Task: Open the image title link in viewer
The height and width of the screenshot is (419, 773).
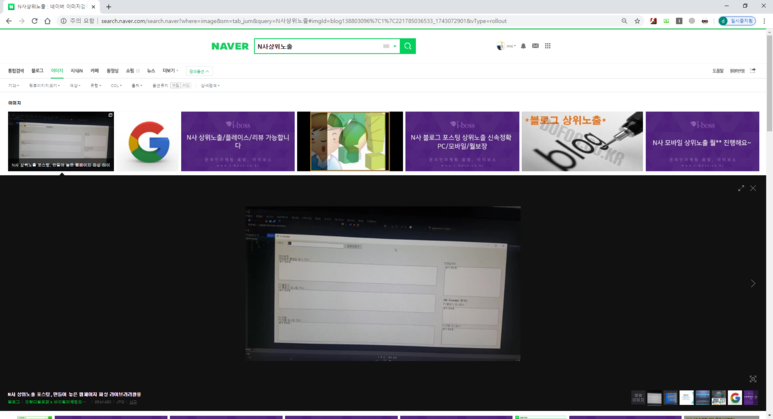Action: point(74,394)
